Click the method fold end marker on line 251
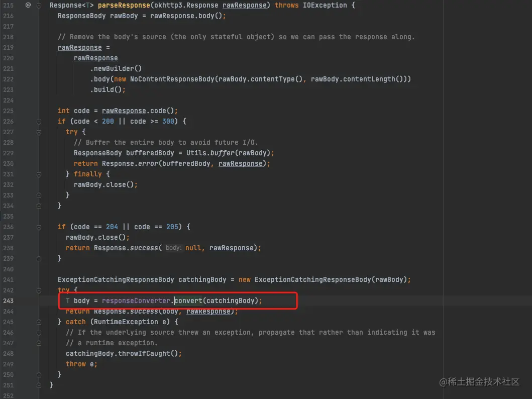Screen dimensions: 532x399 (x=39, y=385)
